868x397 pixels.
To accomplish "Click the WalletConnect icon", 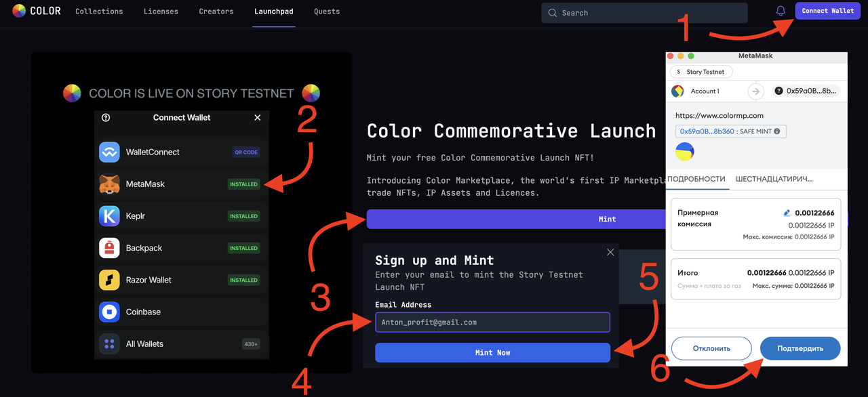I will point(109,152).
